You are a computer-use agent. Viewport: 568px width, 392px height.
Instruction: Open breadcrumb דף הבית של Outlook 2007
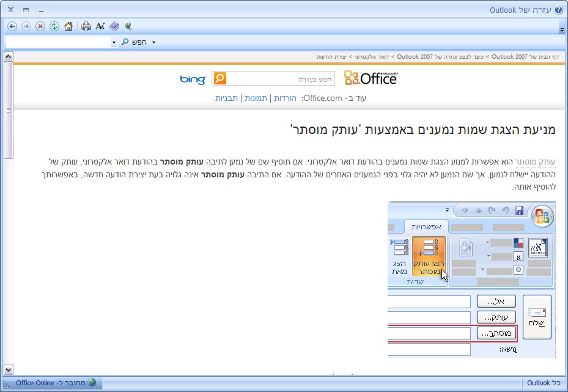(525, 57)
